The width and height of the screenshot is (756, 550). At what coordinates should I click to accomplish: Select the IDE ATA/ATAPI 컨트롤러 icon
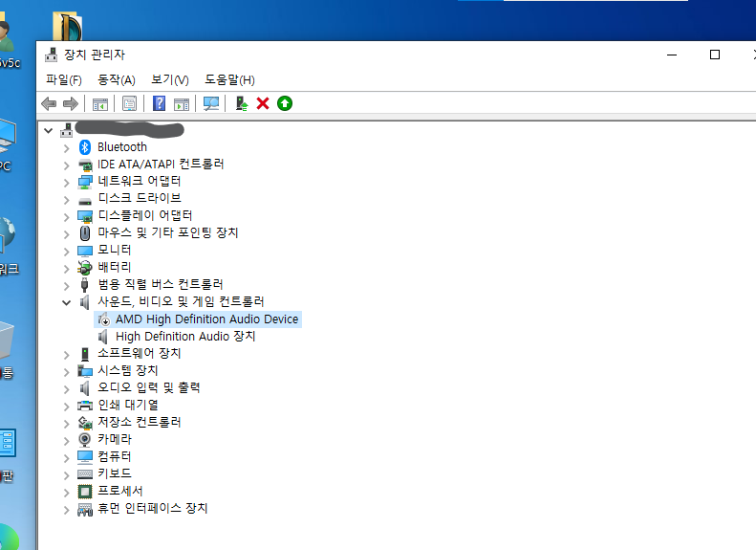point(85,165)
